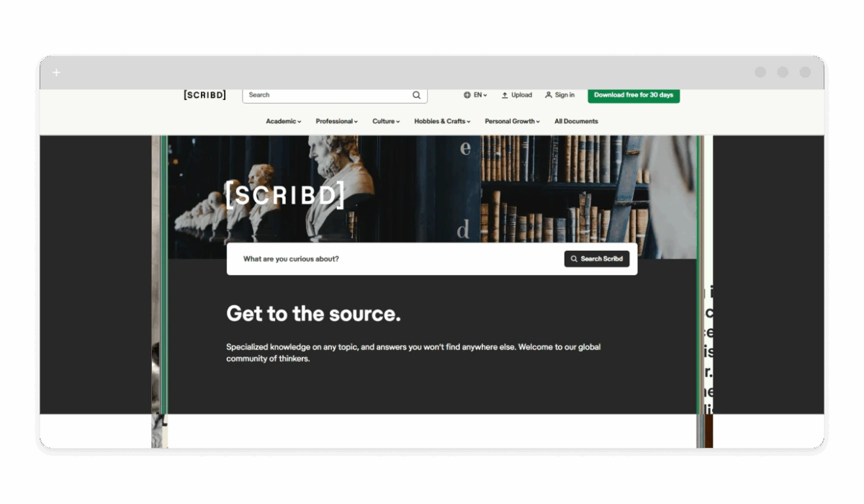The height and width of the screenshot is (504, 864).
Task: Click the large Scribd logo on the hero image
Action: pos(285,195)
